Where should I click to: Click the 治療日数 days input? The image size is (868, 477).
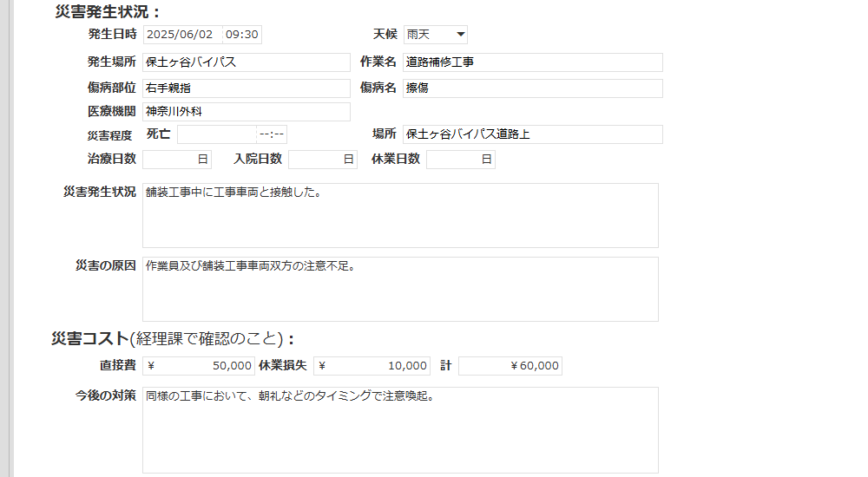pyautogui.click(x=176, y=160)
